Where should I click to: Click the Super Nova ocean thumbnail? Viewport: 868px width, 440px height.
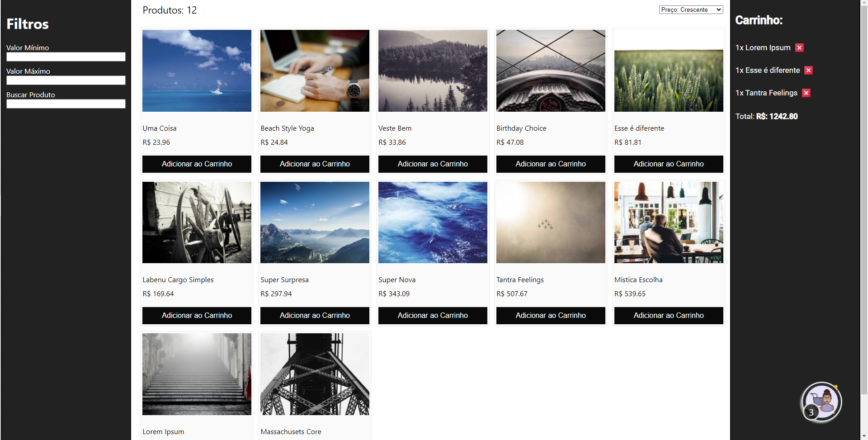433,222
